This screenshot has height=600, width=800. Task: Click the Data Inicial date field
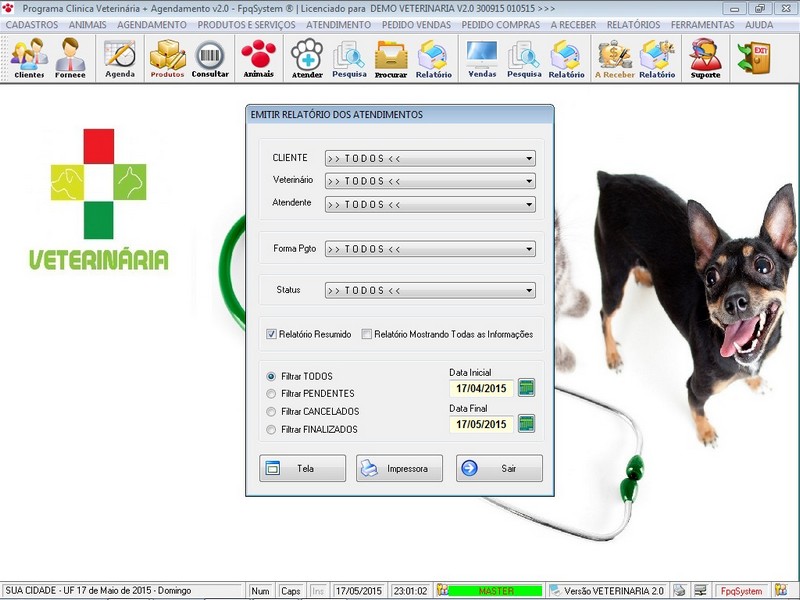click(x=481, y=388)
